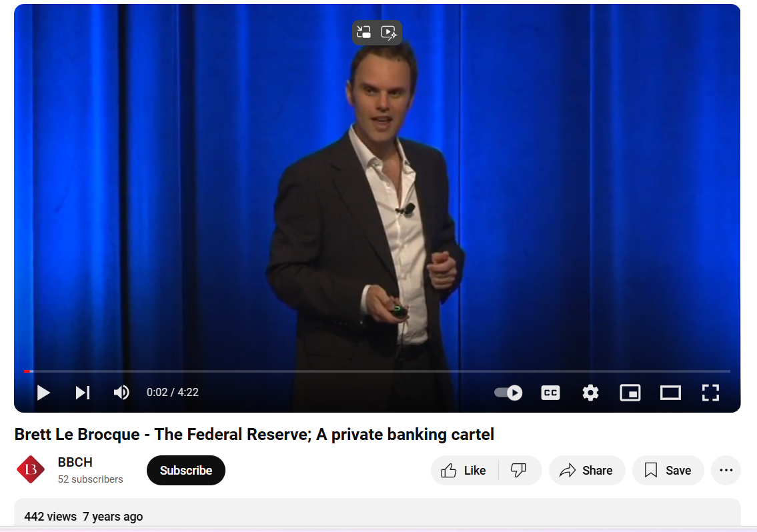
Task: Dislike this video
Action: point(520,470)
